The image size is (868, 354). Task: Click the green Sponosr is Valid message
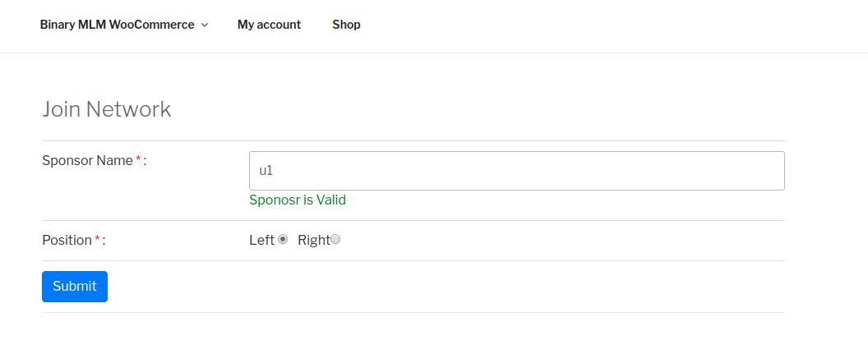(298, 200)
